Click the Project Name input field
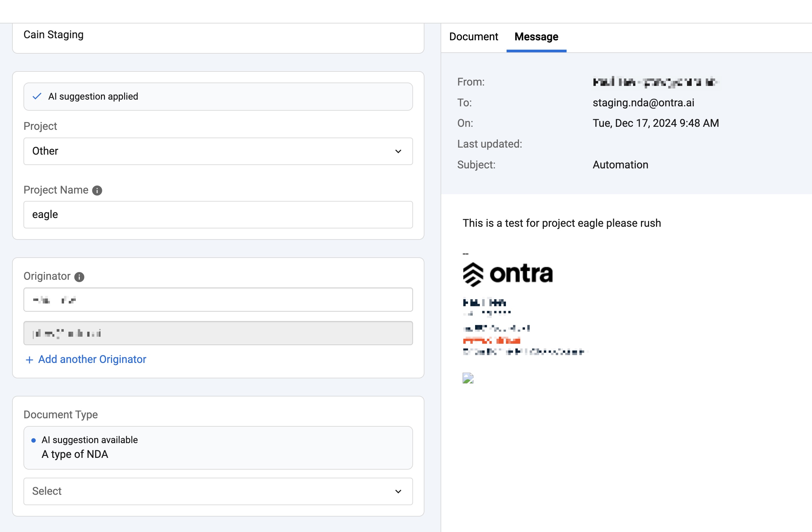Viewport: 812px width, 532px height. (x=218, y=214)
